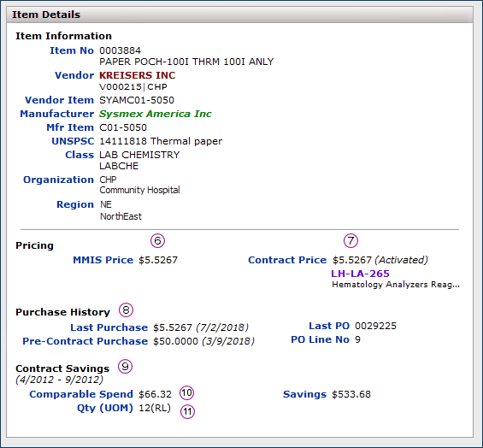Click the circled number 11 callout

click(x=187, y=411)
